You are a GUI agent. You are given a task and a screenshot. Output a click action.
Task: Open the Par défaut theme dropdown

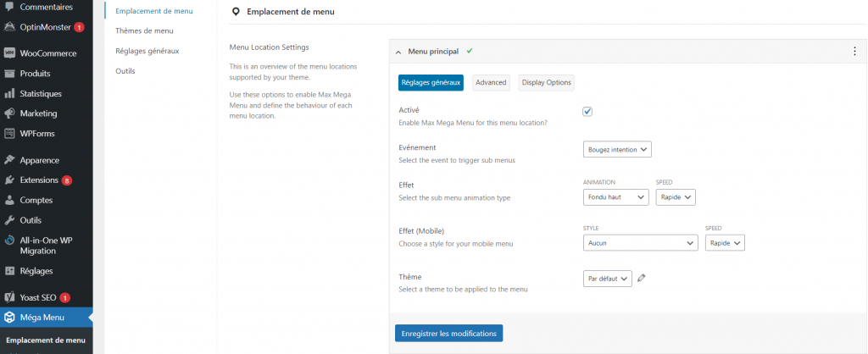[608, 279]
